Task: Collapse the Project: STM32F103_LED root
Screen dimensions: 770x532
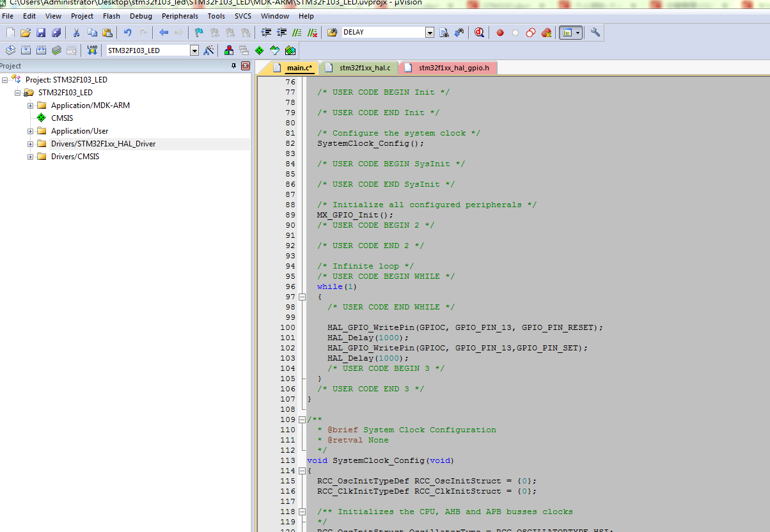Action: [x=4, y=80]
